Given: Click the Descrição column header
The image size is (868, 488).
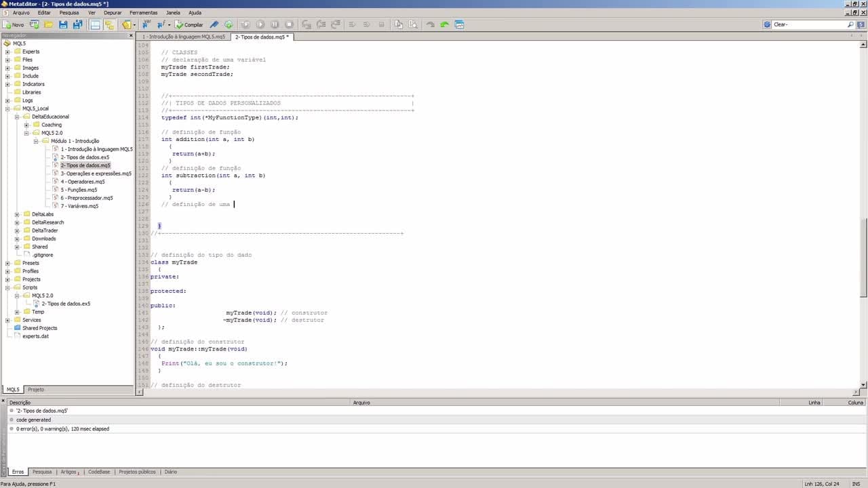Looking at the screenshot, I should [x=180, y=403].
